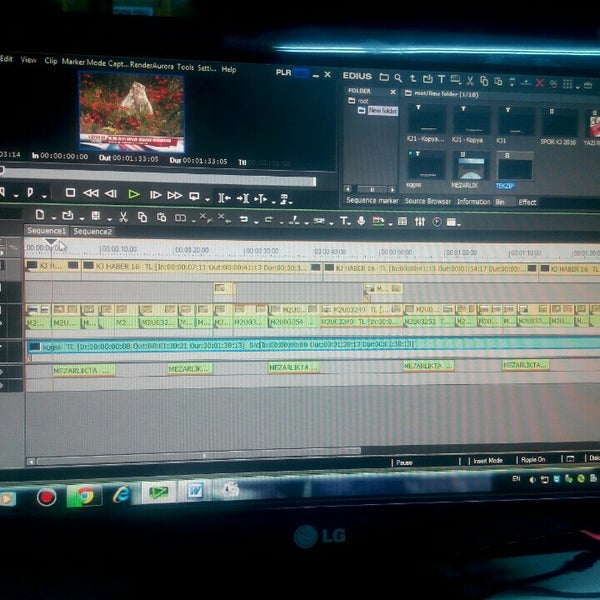
Task: Click the Insert to Timeline icon
Action: click(224, 197)
